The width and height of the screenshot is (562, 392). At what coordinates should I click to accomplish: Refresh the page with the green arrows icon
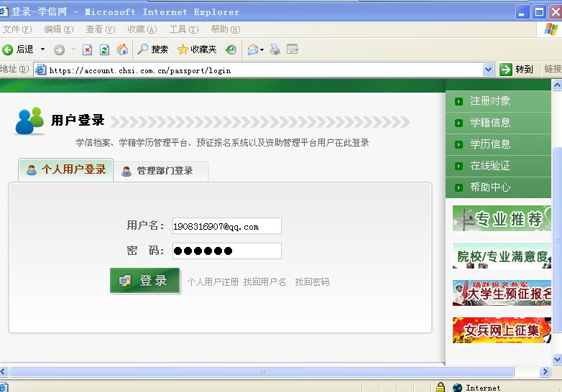coord(104,50)
